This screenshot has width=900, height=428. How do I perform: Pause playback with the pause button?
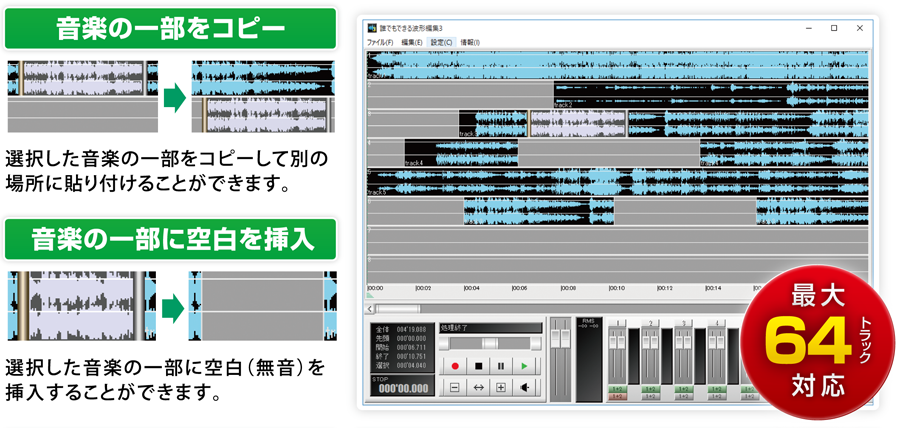click(500, 366)
